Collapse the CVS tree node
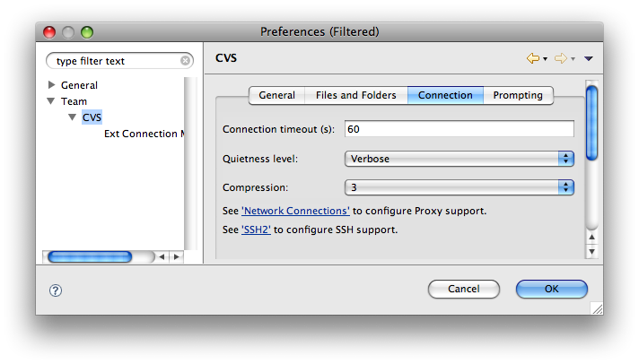This screenshot has height=364, width=639. coord(73,117)
